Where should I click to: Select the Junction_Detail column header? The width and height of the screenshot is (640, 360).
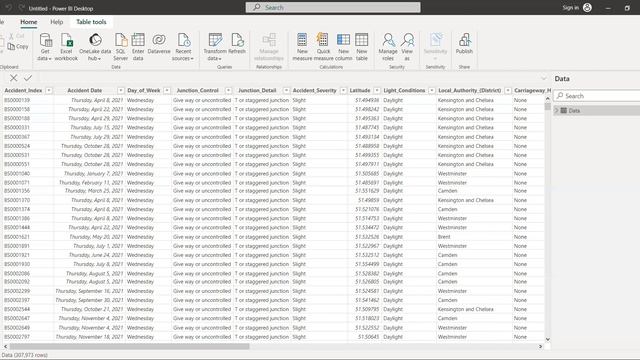click(x=257, y=90)
